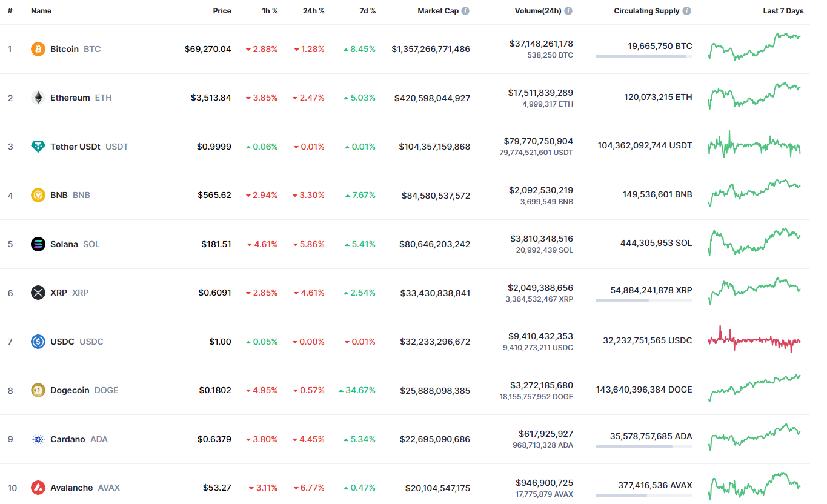Sort the list by 24h % column
This screenshot has height=504, width=827.
coord(313,11)
